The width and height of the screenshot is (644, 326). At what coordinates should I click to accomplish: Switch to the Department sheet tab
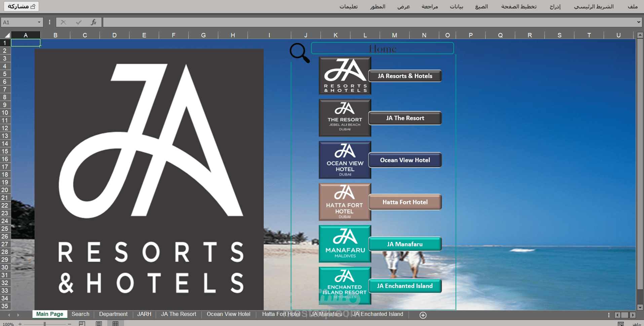(113, 314)
